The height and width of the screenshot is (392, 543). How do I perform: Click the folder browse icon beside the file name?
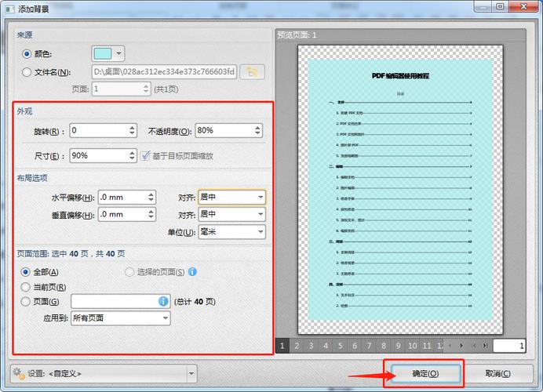point(252,72)
